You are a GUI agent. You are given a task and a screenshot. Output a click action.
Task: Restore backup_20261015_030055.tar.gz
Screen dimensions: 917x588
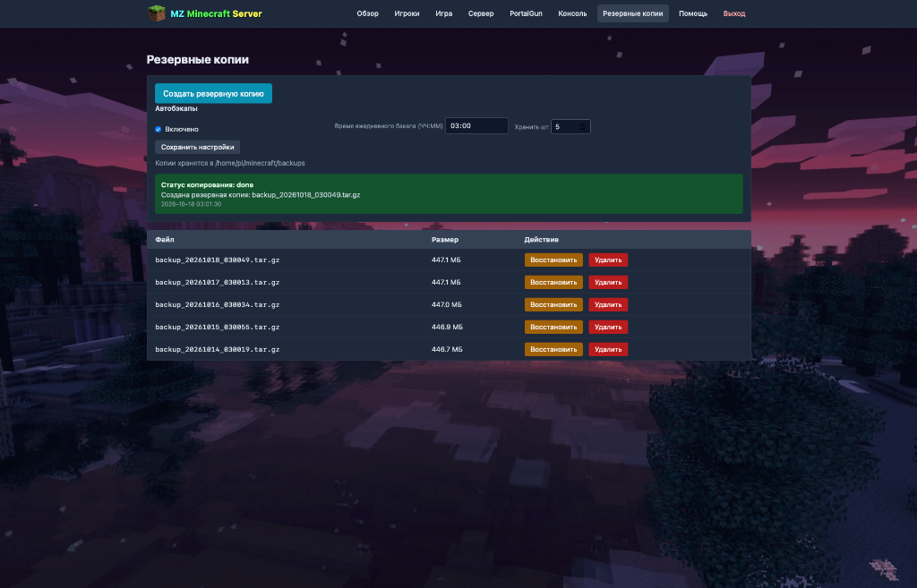click(x=553, y=328)
